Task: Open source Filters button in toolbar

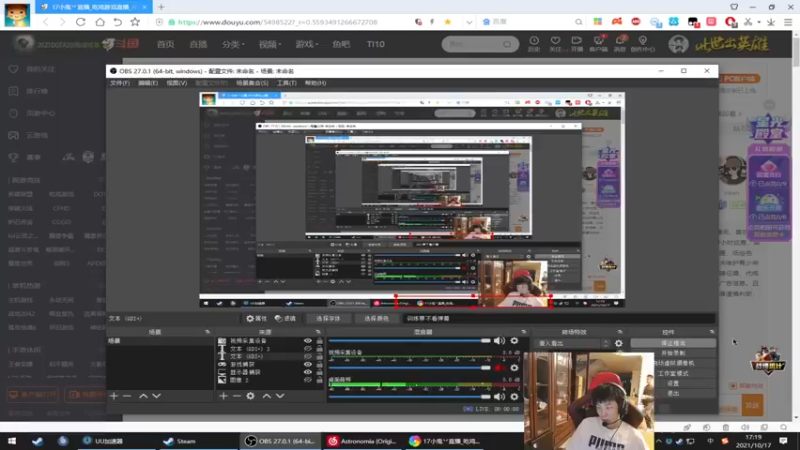Action: 286,318
